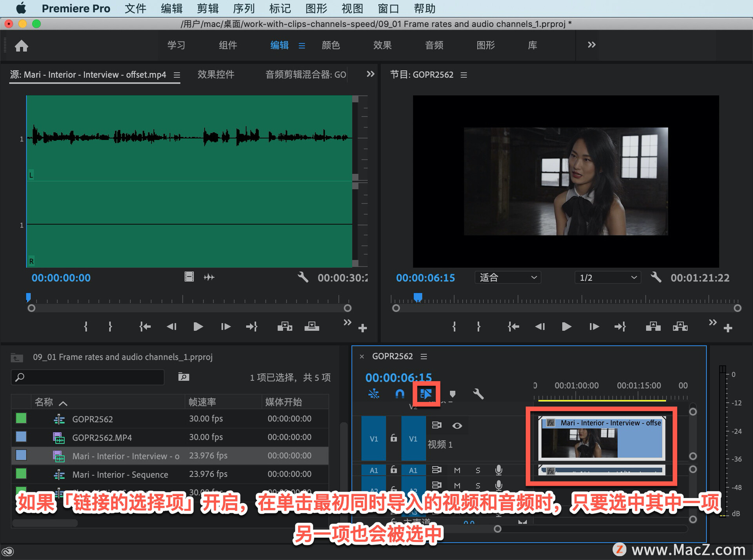The width and height of the screenshot is (753, 560).
Task: Click the Home icon in the header bar
Action: click(22, 46)
